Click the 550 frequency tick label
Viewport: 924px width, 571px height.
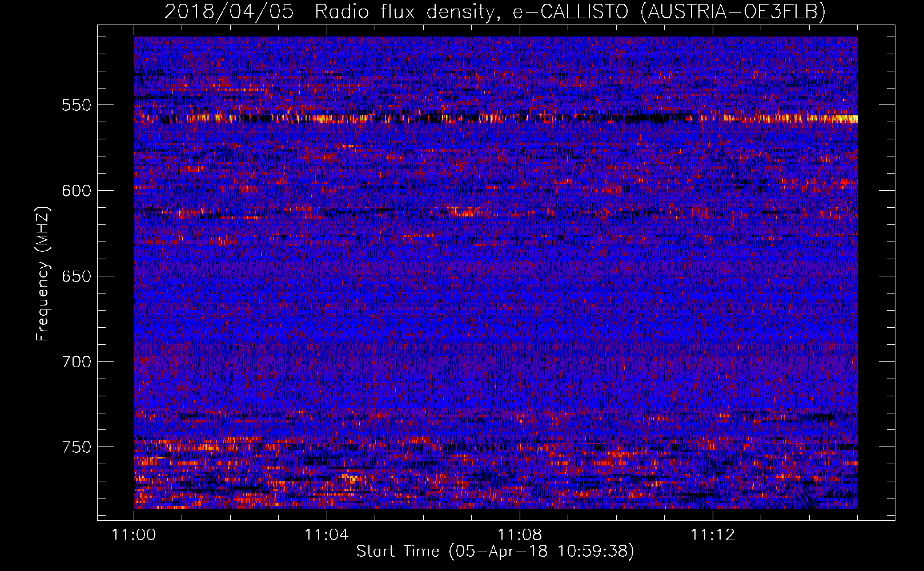point(77,105)
